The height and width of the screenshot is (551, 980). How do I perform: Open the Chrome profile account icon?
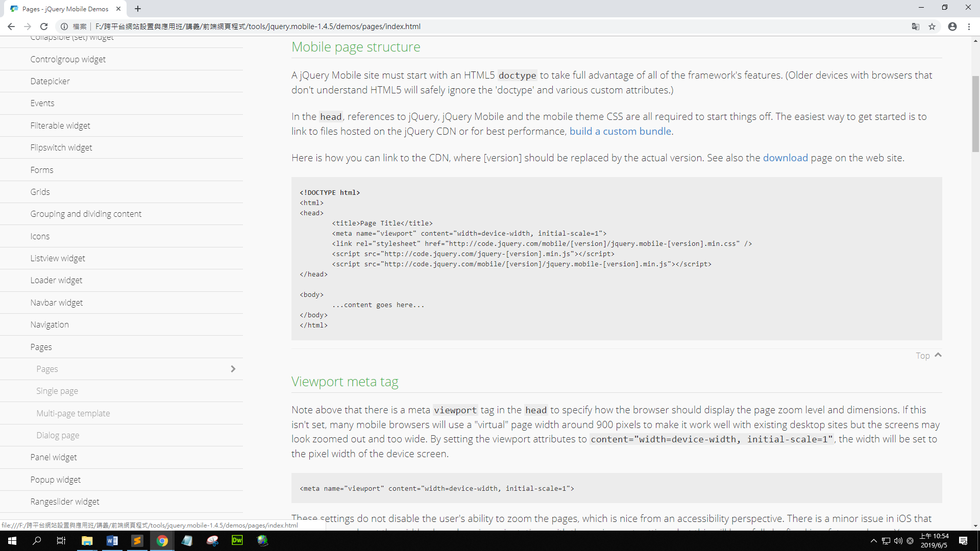click(x=952, y=27)
